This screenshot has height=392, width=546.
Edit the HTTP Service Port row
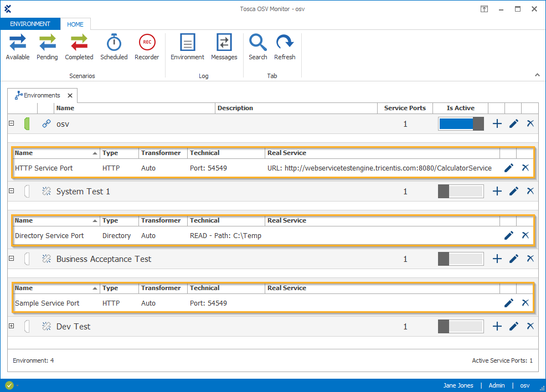(509, 168)
